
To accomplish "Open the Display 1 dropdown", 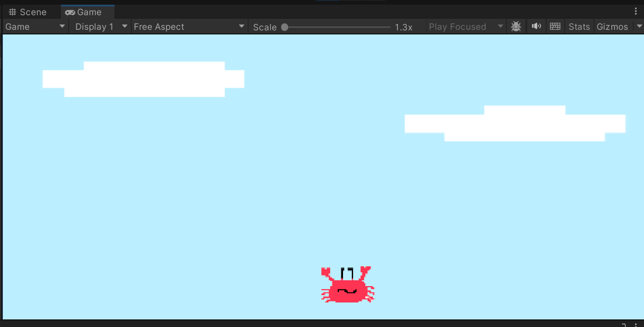I will (100, 27).
